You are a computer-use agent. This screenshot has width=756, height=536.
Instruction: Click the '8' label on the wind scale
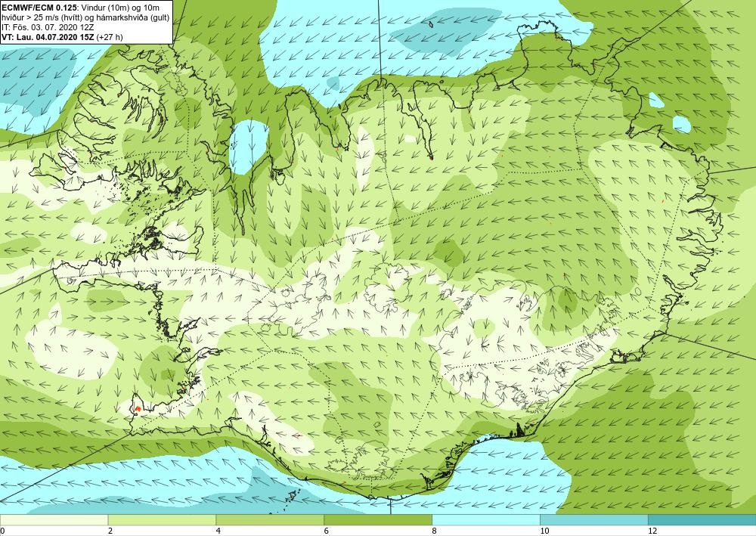(x=435, y=531)
